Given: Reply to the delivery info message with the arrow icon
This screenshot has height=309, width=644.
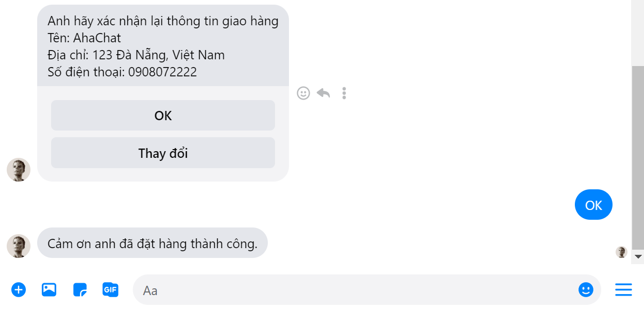Looking at the screenshot, I should click(x=324, y=93).
